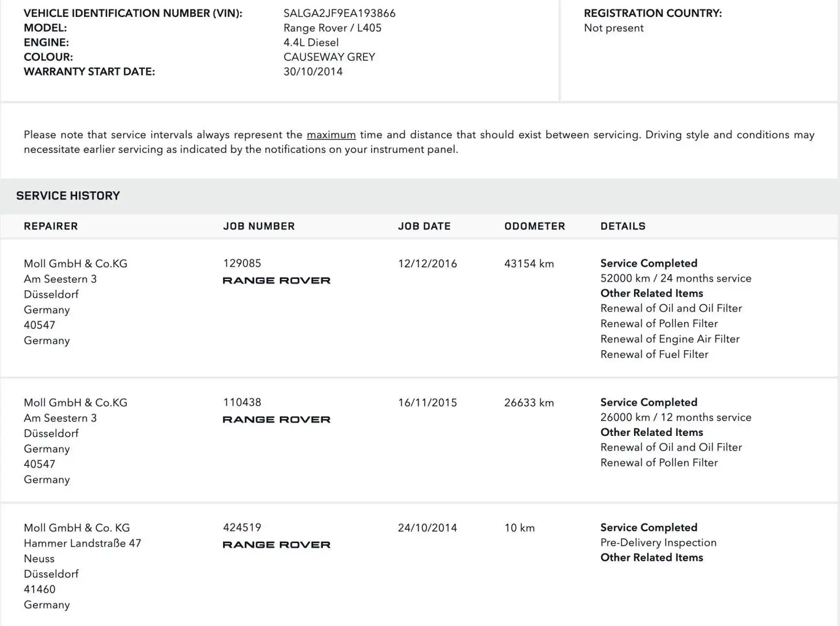Click the Range Rover logo under job 424519

coord(277,545)
